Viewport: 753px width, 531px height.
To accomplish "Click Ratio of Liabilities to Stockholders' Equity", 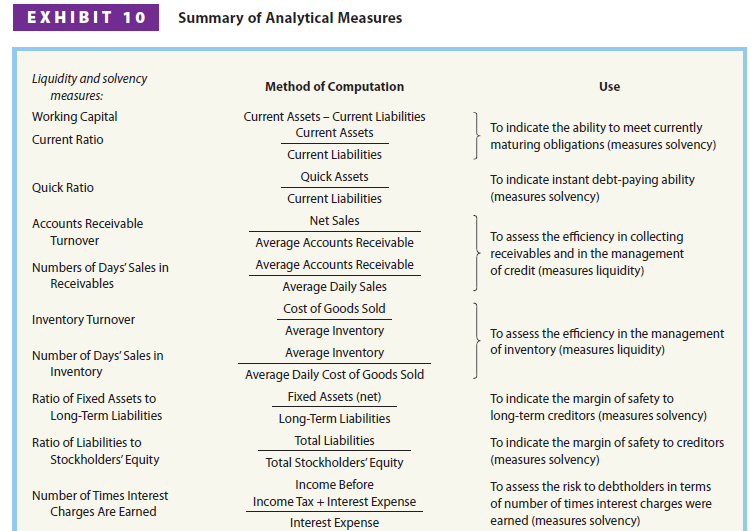I will point(95,451).
